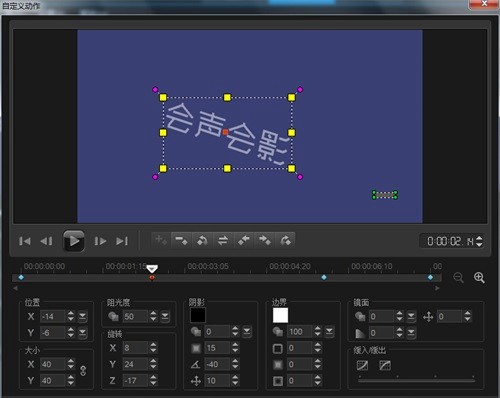The height and width of the screenshot is (398, 500).
Task: Open ease options beside mirror opacity value
Action: (411, 316)
